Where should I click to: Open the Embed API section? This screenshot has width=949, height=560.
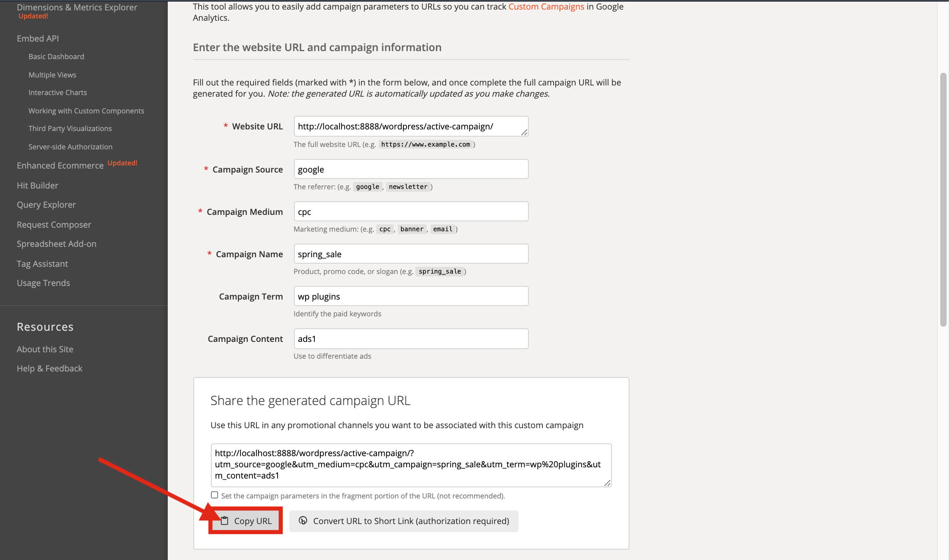38,38
